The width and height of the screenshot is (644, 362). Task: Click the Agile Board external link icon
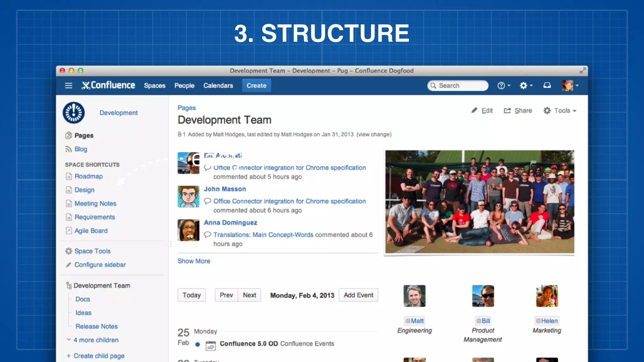pos(69,231)
